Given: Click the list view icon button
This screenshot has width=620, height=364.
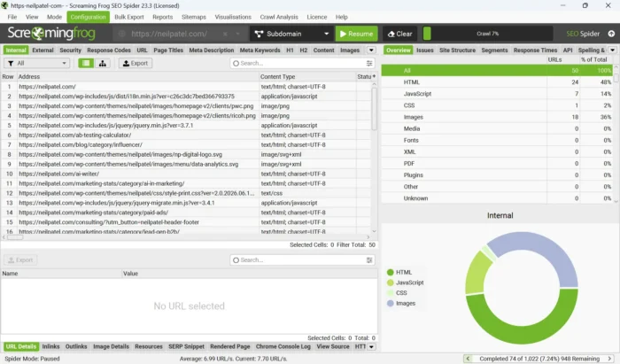Looking at the screenshot, I should coord(86,63).
